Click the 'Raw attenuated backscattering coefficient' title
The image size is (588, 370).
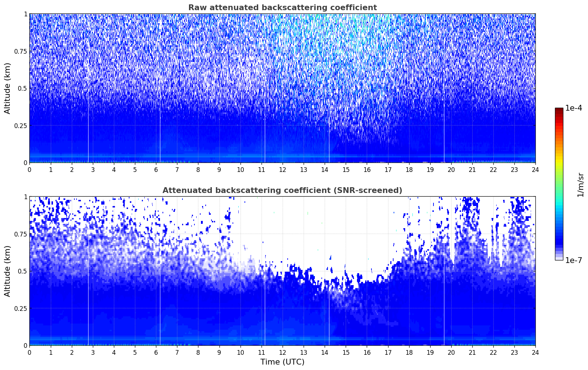282,8
